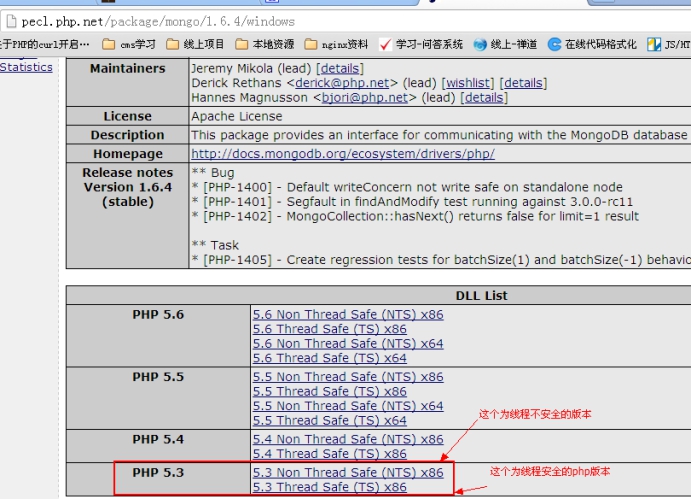The image size is (692, 499).
Task: Click the Apache License text
Action: click(237, 116)
